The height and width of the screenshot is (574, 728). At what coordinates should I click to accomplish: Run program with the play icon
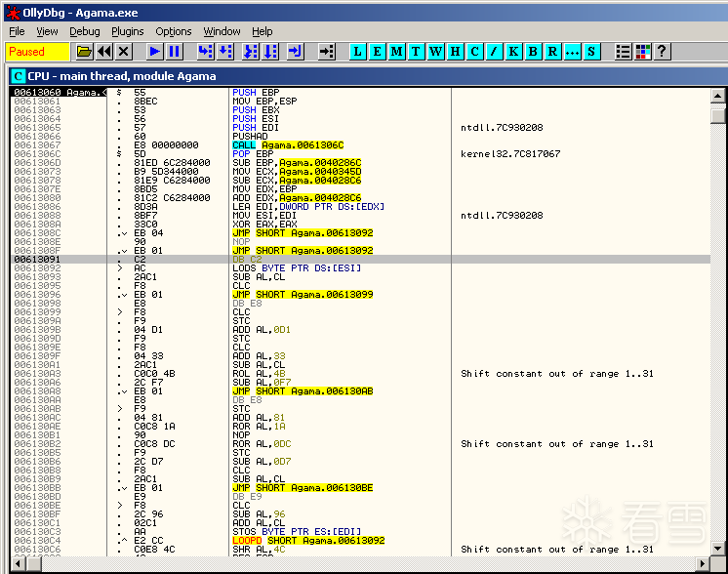[154, 51]
